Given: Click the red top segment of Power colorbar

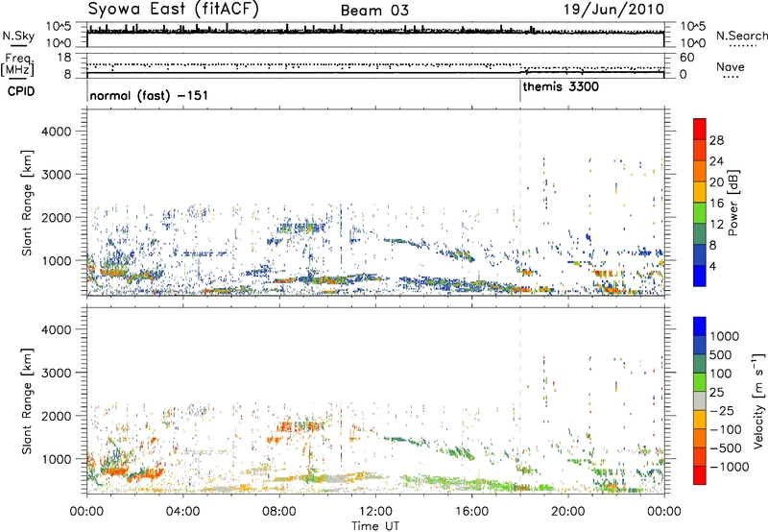Looking at the screenshot, I should pos(700,130).
